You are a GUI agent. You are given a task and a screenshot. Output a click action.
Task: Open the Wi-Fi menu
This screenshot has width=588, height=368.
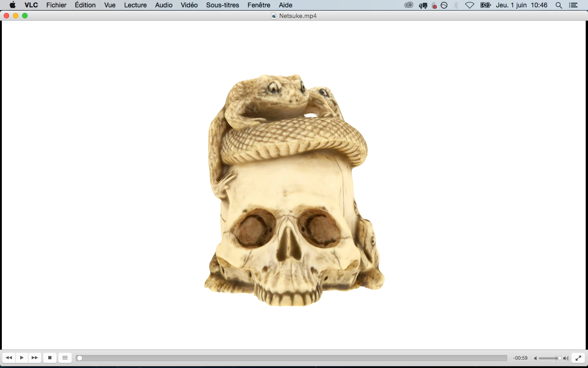(469, 5)
